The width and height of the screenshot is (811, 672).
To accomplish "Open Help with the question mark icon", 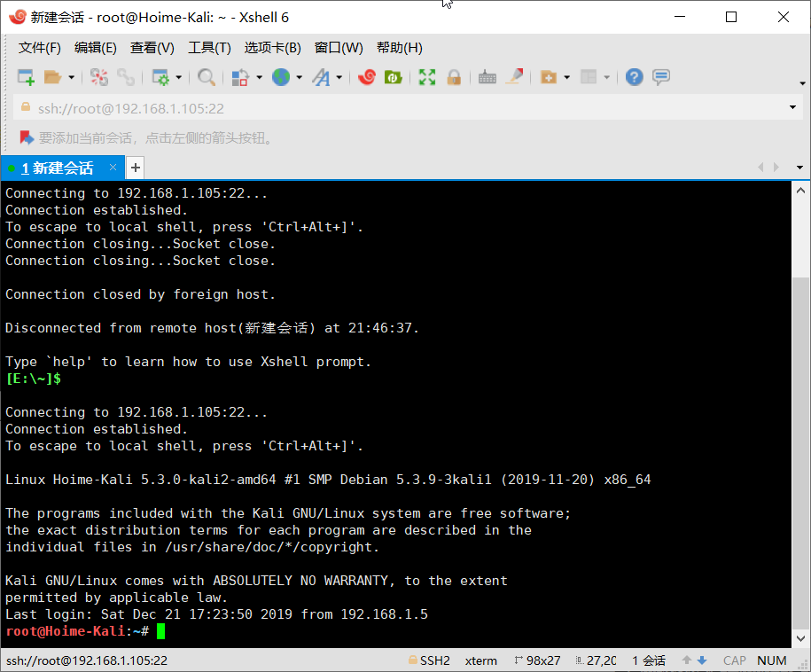I will click(x=634, y=78).
